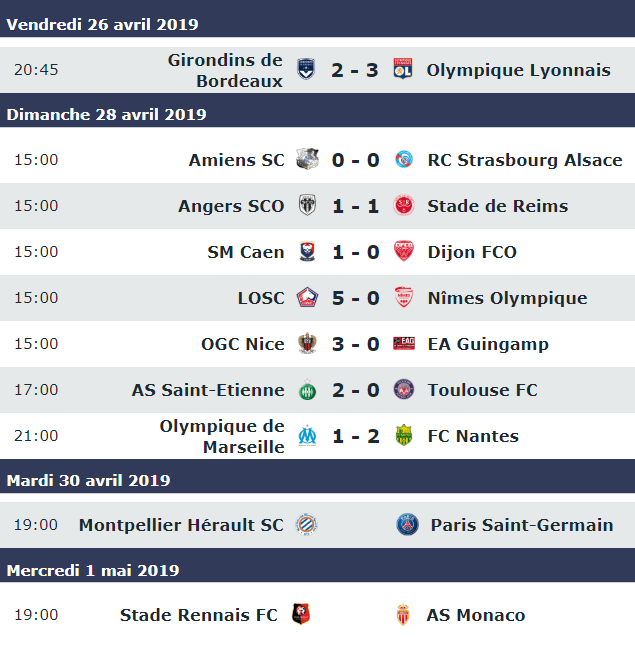635x650 pixels.
Task: Click the AS Saint-Etienne green logo
Action: 308,390
